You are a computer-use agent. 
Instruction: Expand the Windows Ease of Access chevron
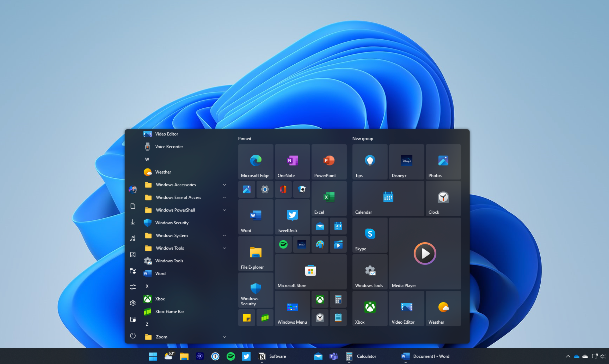pos(224,197)
